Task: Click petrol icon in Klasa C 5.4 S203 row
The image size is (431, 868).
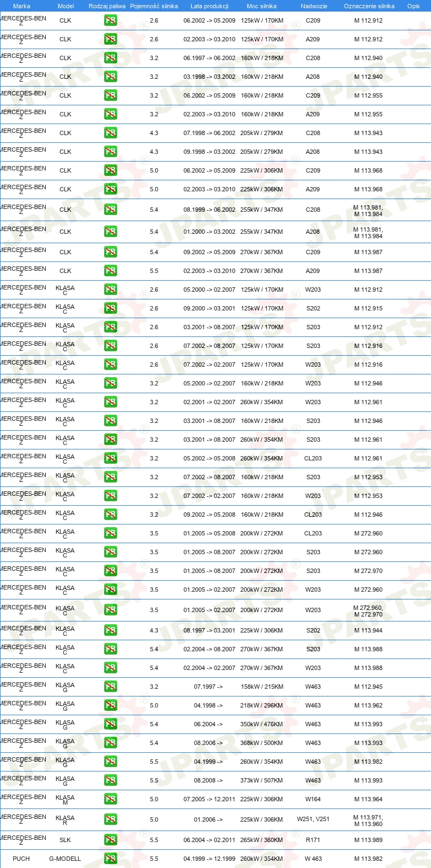Action: [x=110, y=650]
